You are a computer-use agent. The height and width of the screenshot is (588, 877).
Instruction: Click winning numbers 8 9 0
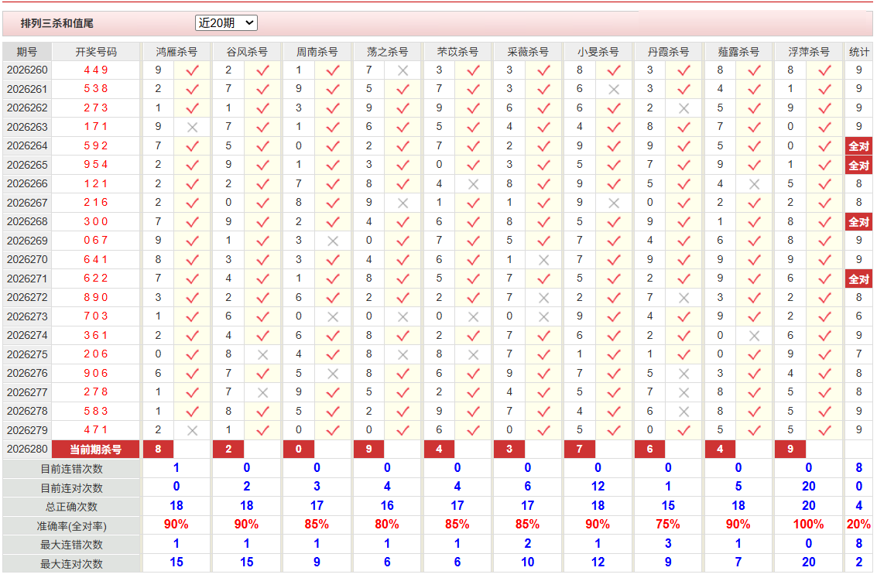point(96,298)
